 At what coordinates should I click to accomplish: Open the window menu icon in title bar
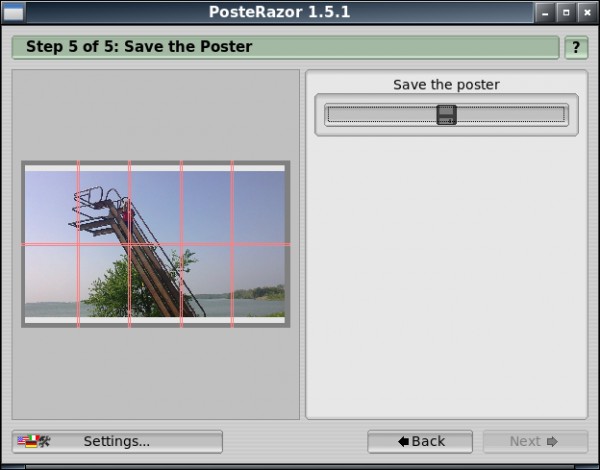tap(13, 12)
